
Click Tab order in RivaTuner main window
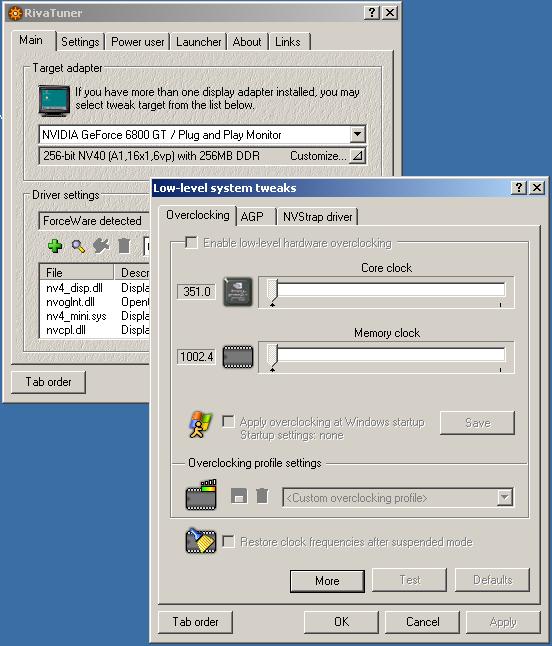coord(48,382)
